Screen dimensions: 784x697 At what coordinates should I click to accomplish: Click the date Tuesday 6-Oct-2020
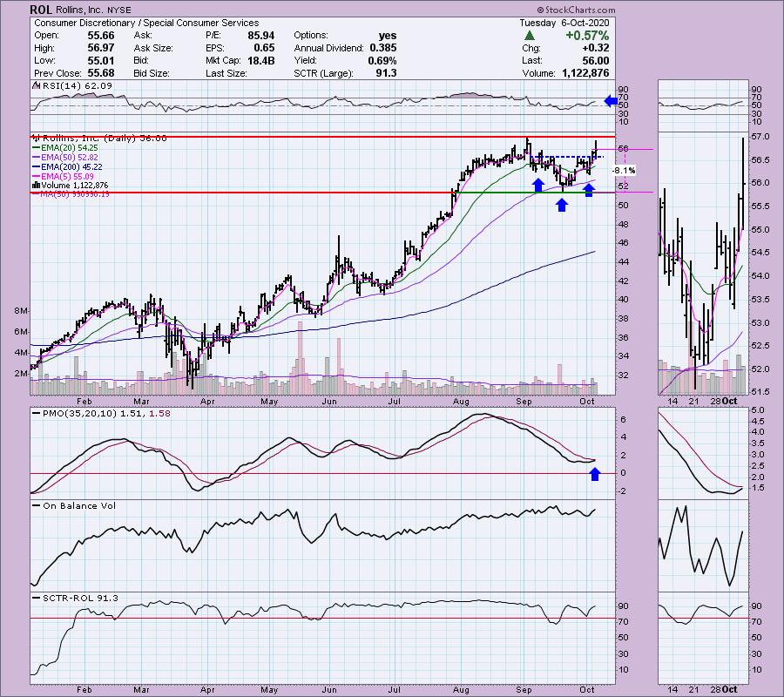click(564, 23)
